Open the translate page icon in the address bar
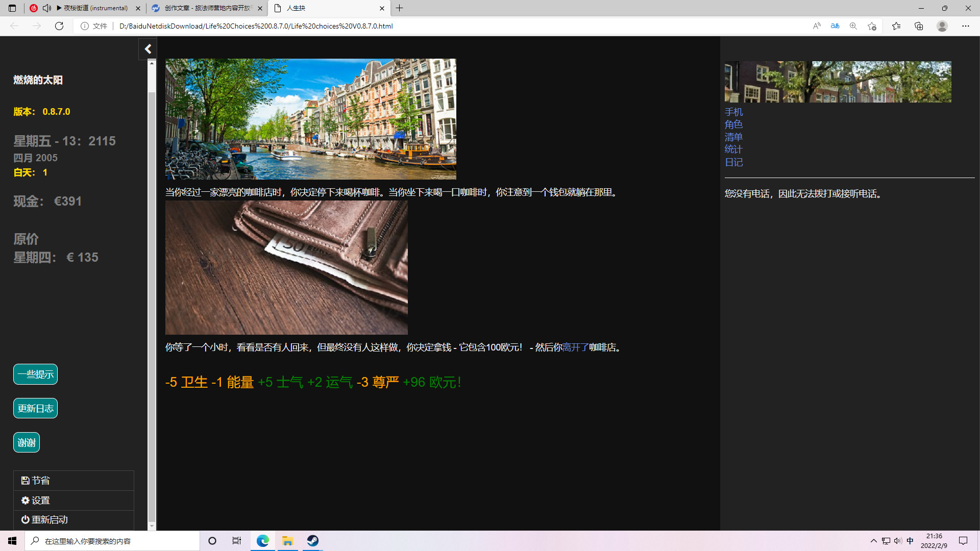The width and height of the screenshot is (980, 551). (x=835, y=26)
